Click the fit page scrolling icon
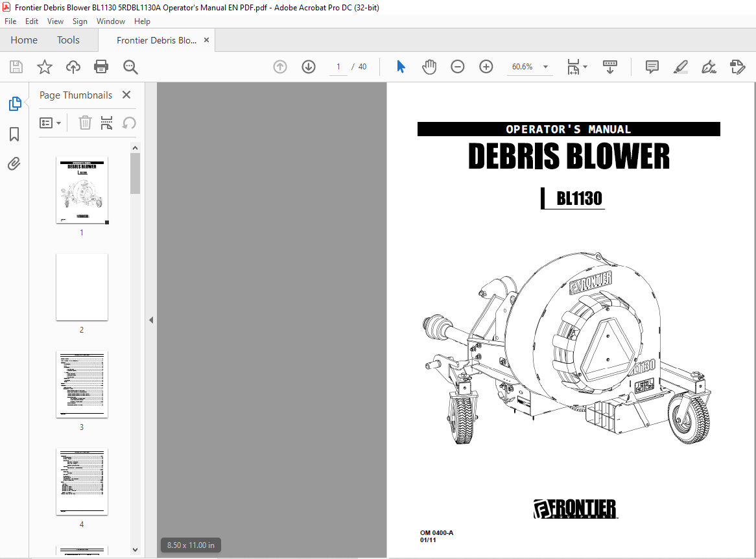 point(573,67)
